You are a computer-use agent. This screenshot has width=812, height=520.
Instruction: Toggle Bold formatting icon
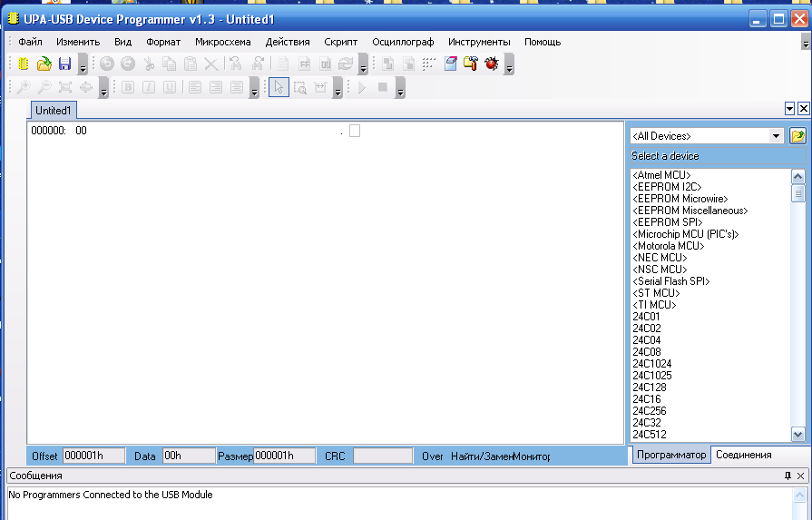(x=128, y=87)
